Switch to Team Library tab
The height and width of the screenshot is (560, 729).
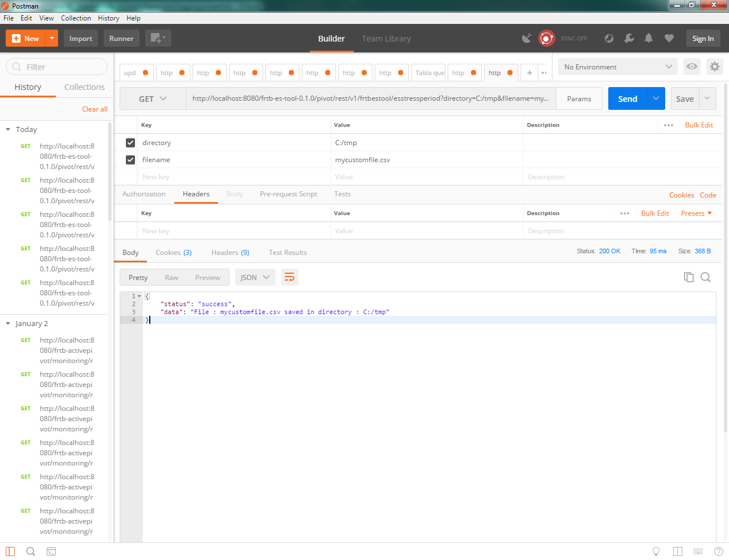[x=386, y=39]
